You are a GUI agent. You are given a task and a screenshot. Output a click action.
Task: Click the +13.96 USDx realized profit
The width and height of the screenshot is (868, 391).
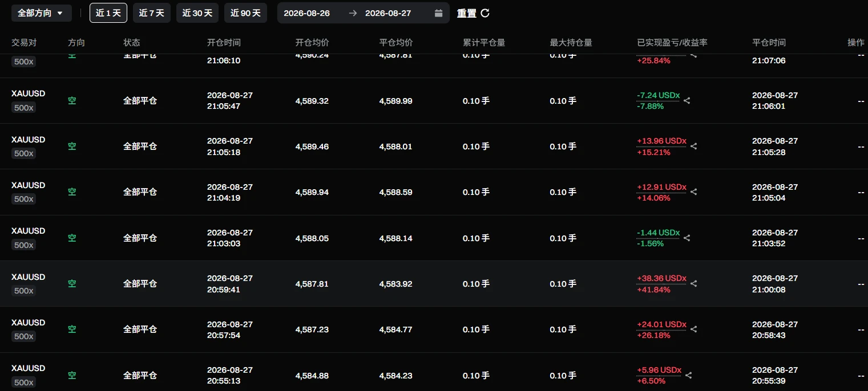(662, 141)
